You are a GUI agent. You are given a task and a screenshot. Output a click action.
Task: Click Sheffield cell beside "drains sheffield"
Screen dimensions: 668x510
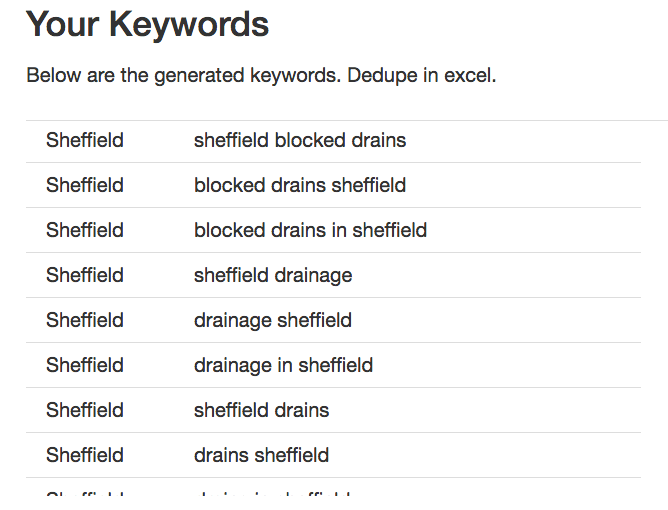pos(85,455)
